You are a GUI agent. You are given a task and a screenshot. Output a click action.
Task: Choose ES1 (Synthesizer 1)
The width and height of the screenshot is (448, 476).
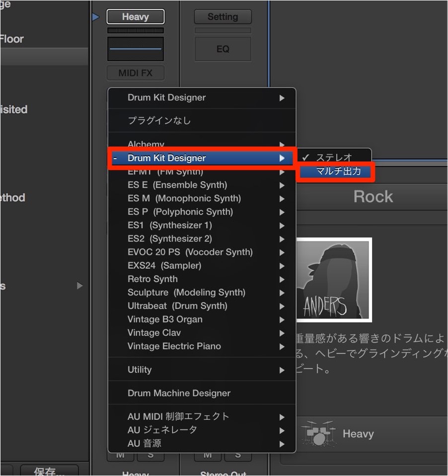coord(202,225)
